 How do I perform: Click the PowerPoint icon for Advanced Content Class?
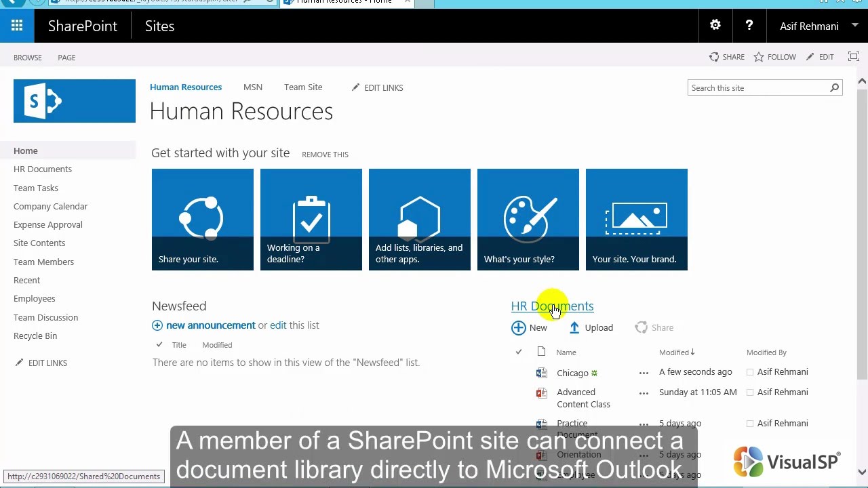tap(541, 392)
